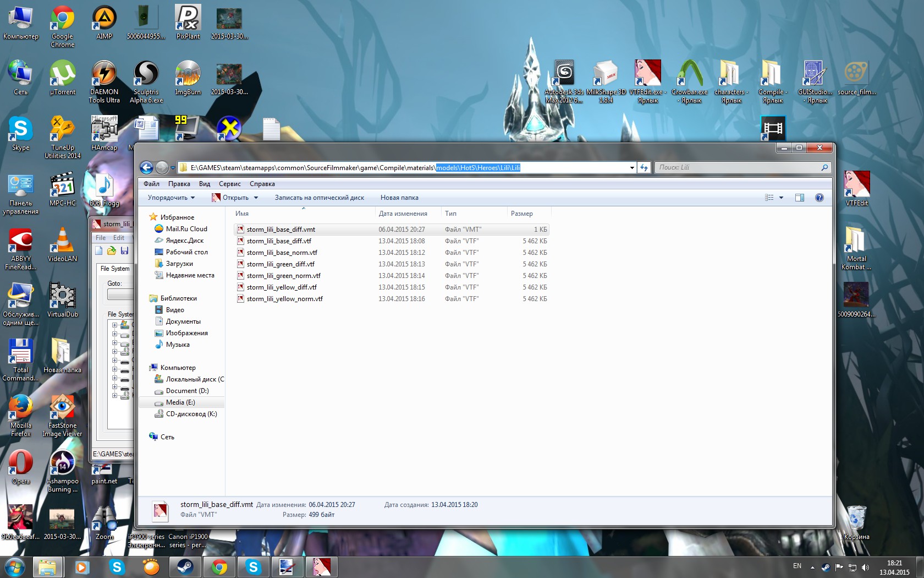
Task: Select Sculptris Alpha 6 desktop icon
Action: click(146, 82)
